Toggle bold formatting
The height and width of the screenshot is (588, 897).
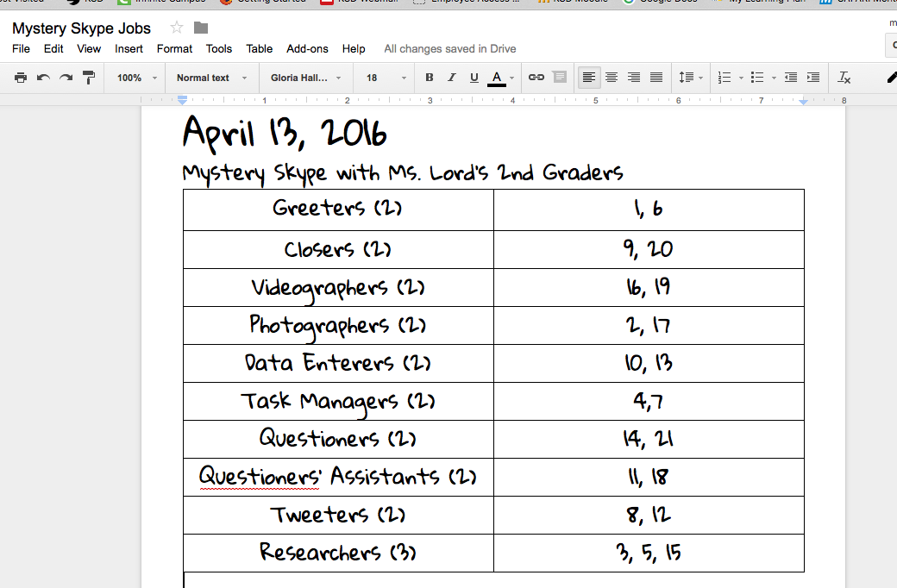tap(429, 77)
